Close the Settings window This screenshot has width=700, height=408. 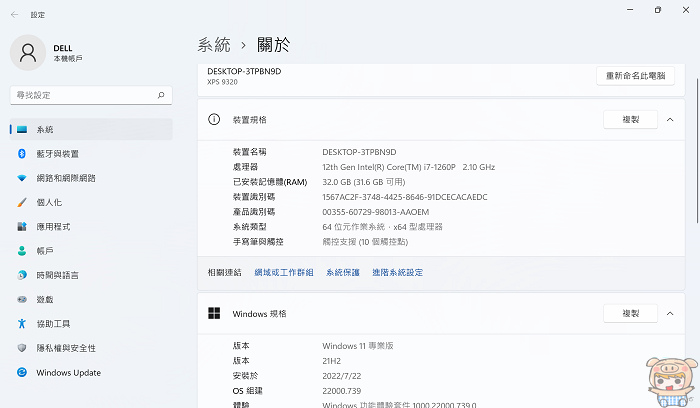coord(686,10)
